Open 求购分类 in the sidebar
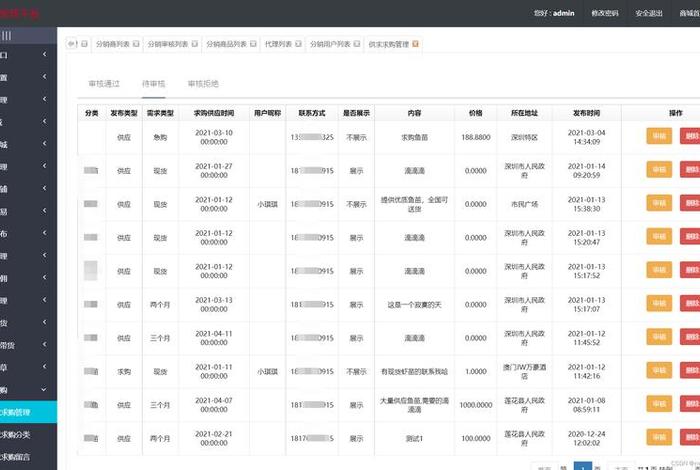 click(x=20, y=435)
